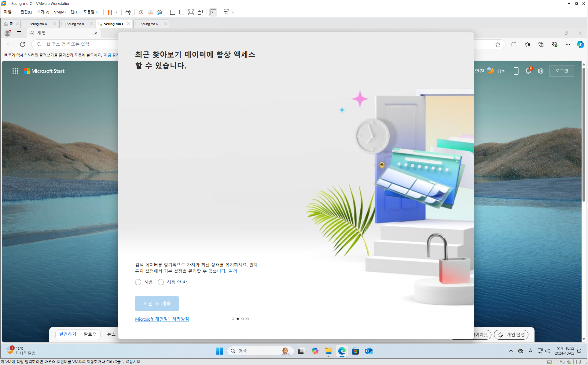
Task: Open the VMware snapshot manager icon
Action: (160, 12)
